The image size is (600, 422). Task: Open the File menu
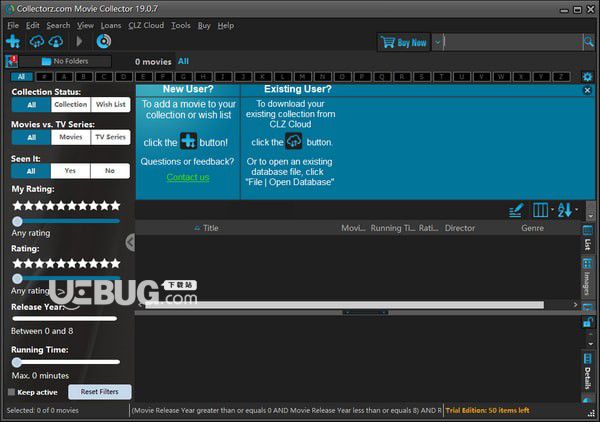(13, 26)
